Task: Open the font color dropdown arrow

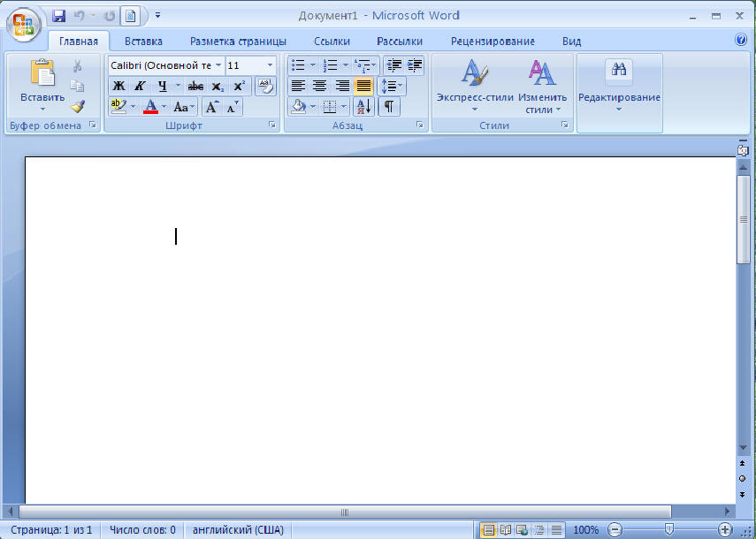Action: (164, 106)
